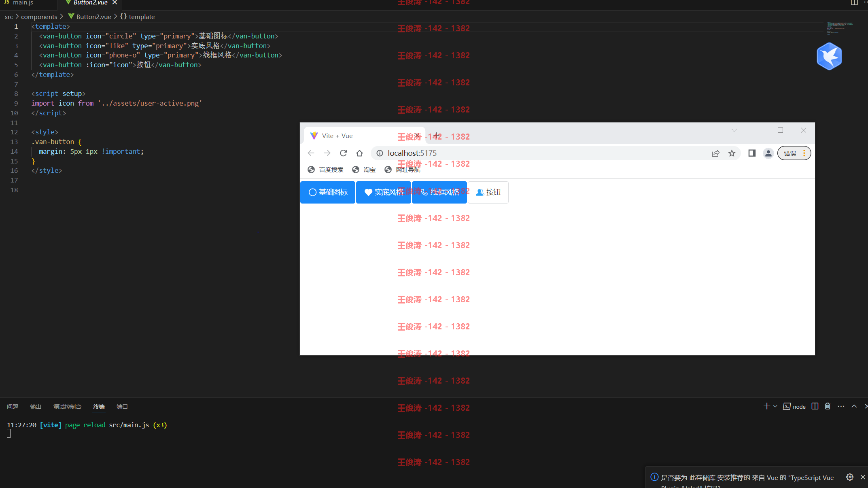The height and width of the screenshot is (488, 868).
Task: Click the src breadcrumb segment
Action: point(9,17)
